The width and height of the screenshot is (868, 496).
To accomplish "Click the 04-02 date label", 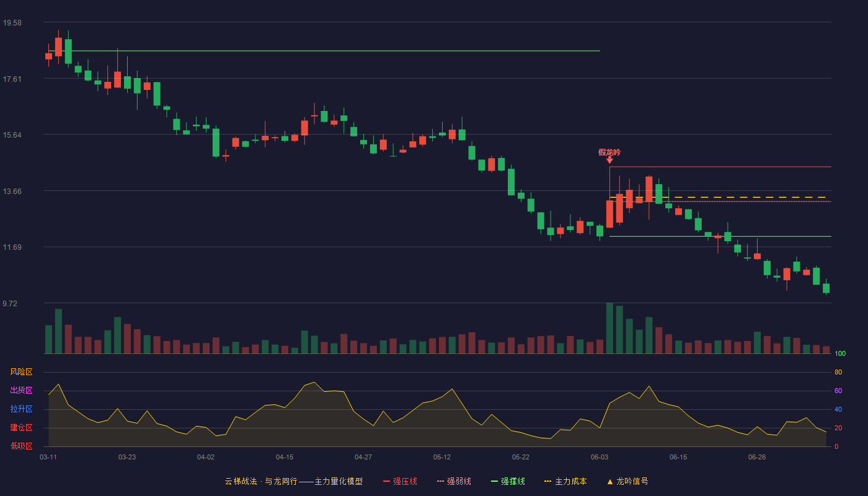I will (x=206, y=457).
